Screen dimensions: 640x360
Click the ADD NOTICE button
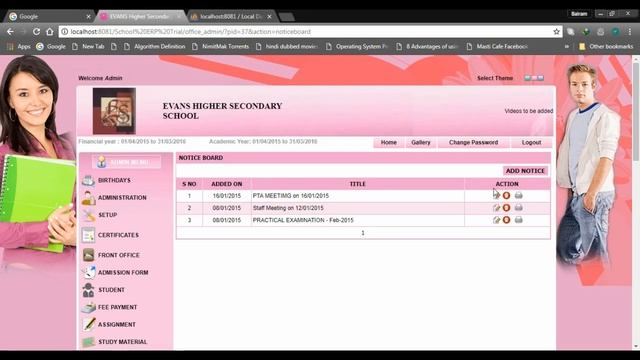pyautogui.click(x=525, y=171)
